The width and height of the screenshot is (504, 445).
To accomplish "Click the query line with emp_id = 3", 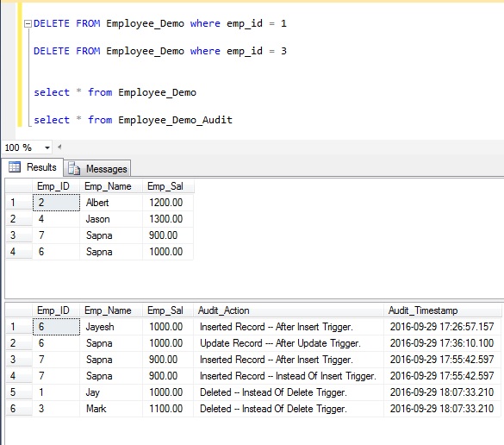I will [160, 51].
